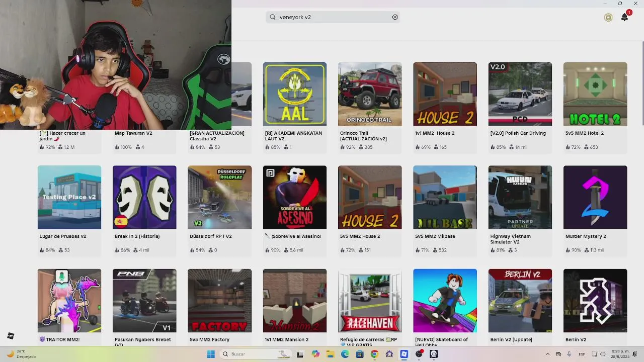The height and width of the screenshot is (362, 644).
Task: Click the microphone tray icon
Action: point(569,354)
